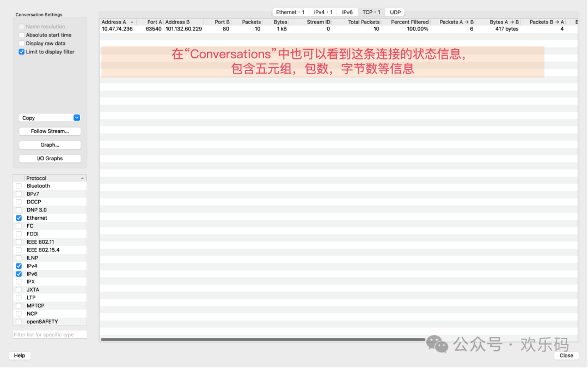Screen dimensions: 588x368
Task: Enable Name resolution
Action: pos(21,26)
